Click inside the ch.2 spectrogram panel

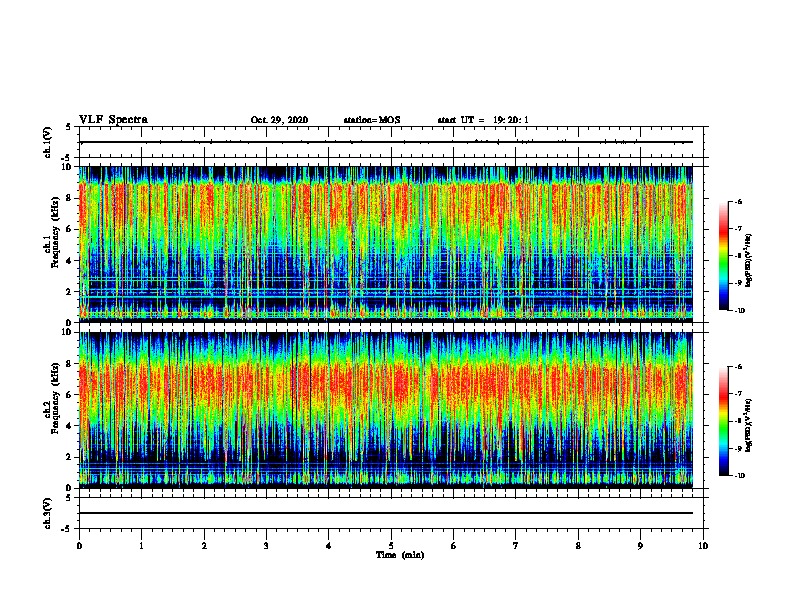[x=386, y=410]
